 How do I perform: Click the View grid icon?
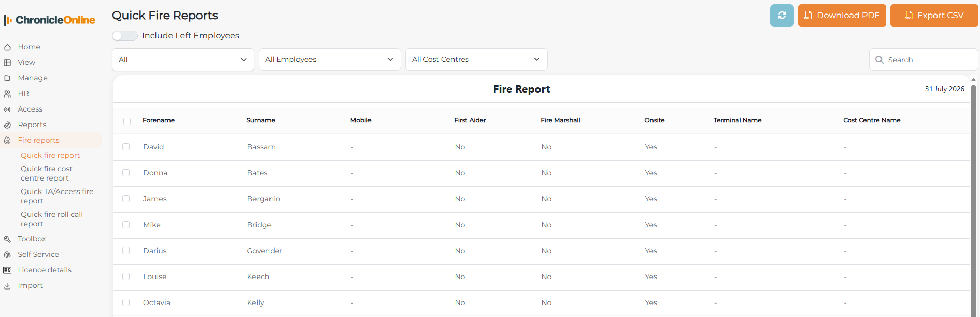tap(7, 63)
